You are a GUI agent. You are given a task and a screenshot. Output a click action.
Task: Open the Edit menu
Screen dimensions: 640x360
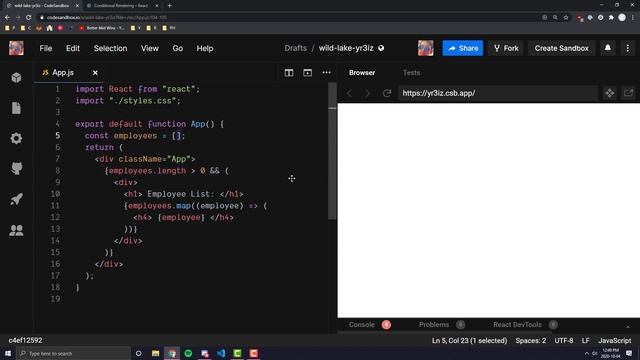click(x=73, y=48)
